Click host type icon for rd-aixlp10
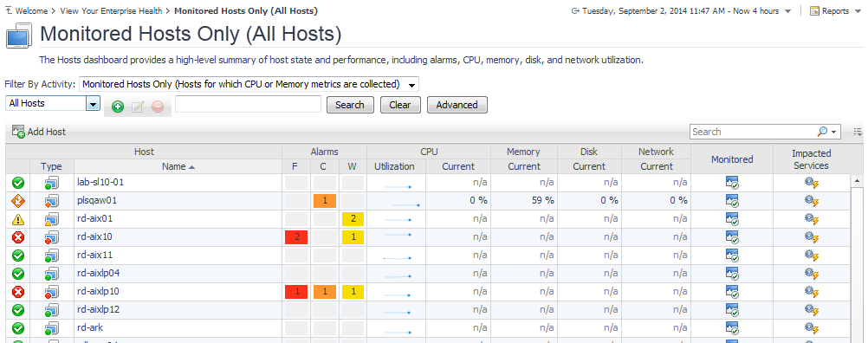The image size is (868, 343). pyautogui.click(x=51, y=292)
